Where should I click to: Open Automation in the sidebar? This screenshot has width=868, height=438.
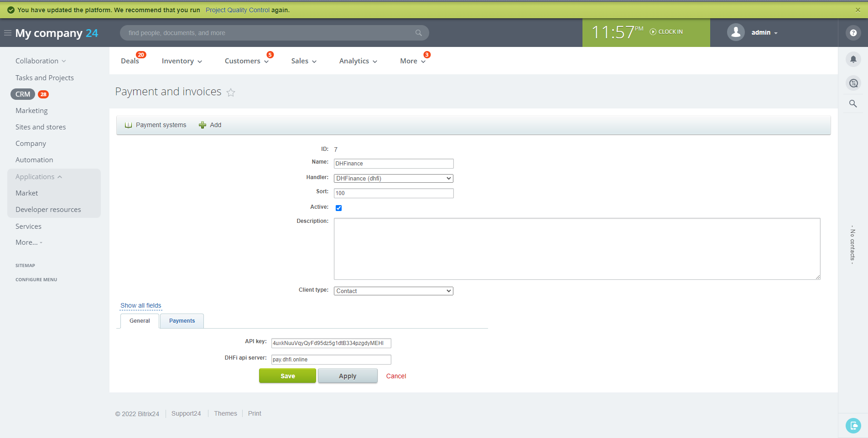pos(34,160)
